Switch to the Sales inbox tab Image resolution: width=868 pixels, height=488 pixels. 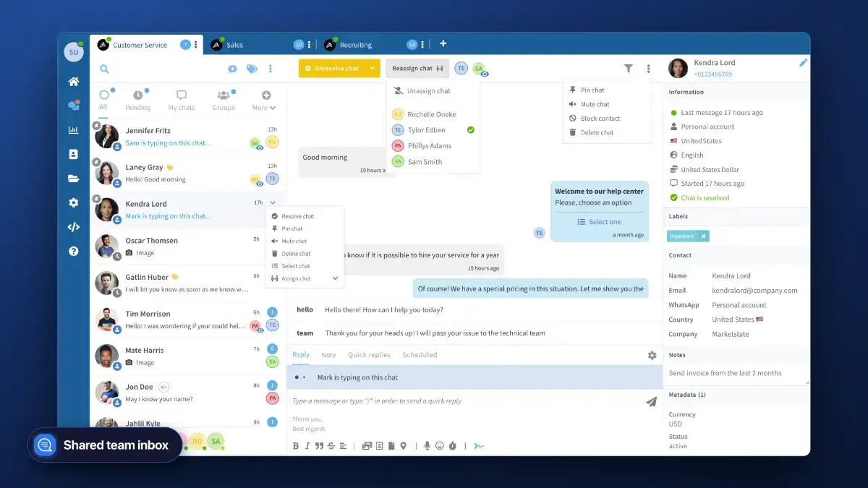pyautogui.click(x=234, y=45)
